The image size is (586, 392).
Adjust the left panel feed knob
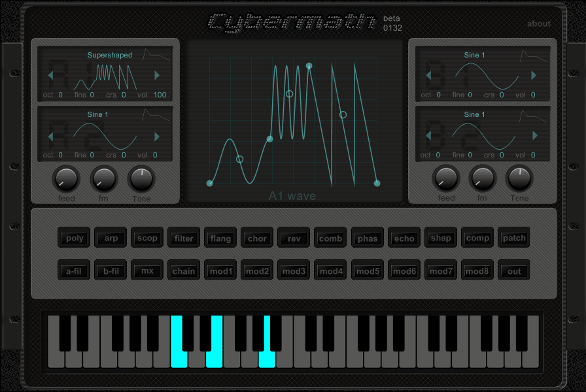tap(66, 179)
